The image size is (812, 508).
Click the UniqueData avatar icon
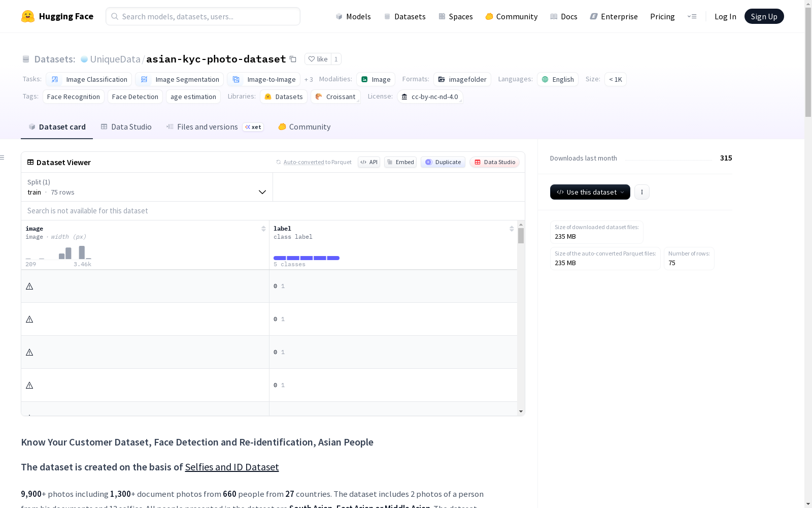84,59
